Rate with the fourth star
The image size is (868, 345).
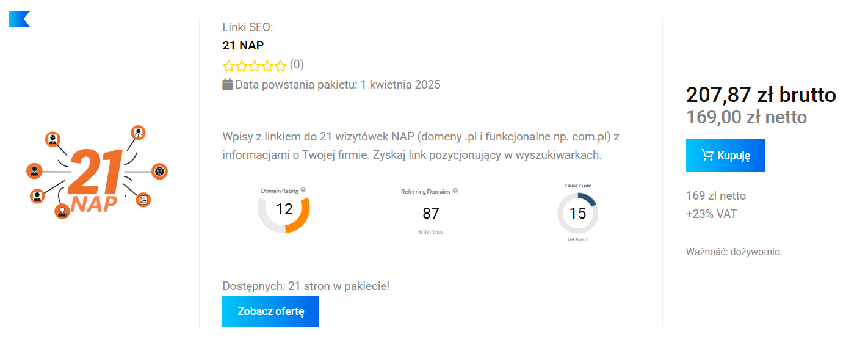click(267, 66)
